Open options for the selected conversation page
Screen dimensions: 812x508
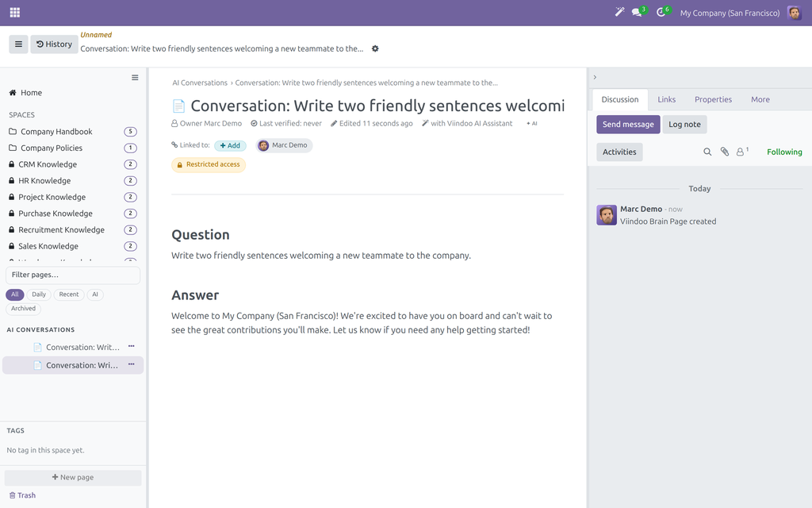pos(131,364)
